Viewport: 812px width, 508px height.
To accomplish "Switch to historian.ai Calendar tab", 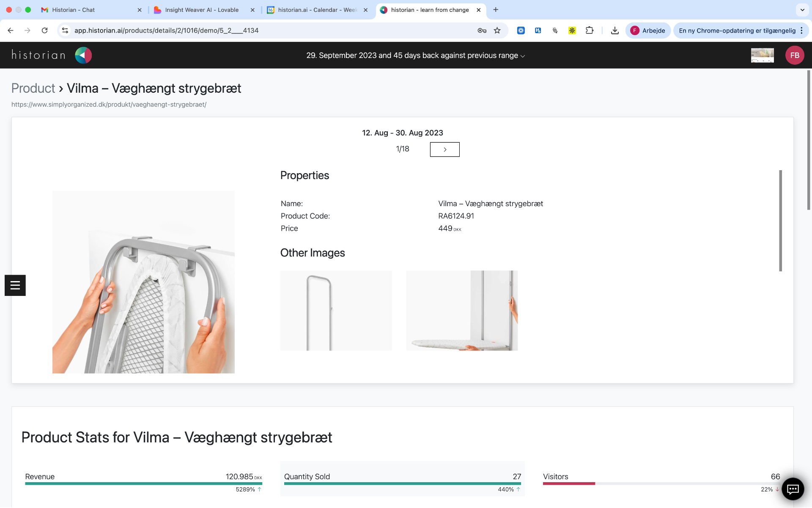I will click(318, 10).
